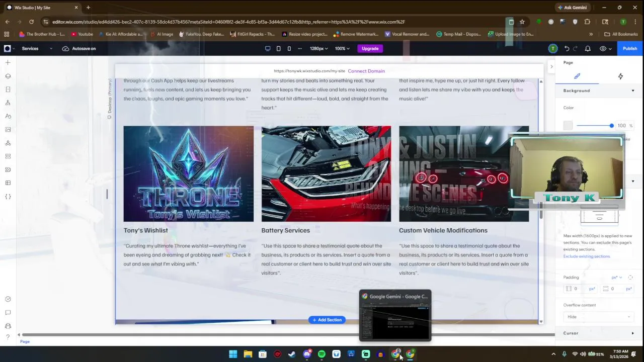Viewport: 644px width, 362px height.
Task: Open the Design brush tab in inspector
Action: coord(577,76)
